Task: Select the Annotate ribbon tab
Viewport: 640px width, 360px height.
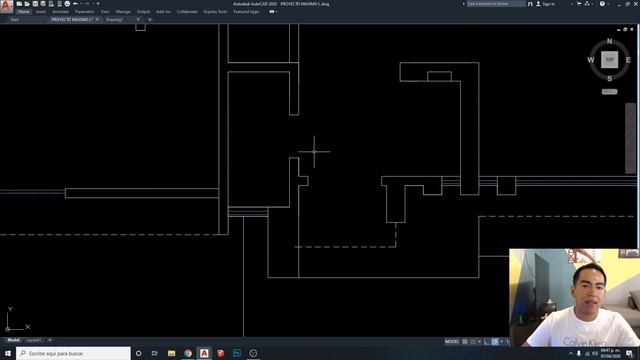Action: (x=60, y=12)
